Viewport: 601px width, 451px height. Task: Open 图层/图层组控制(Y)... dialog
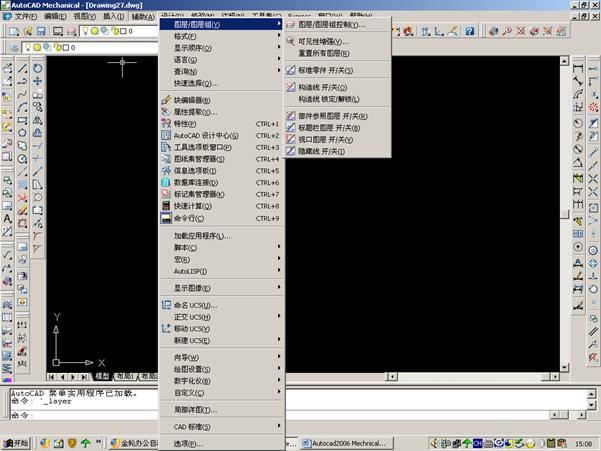point(338,25)
